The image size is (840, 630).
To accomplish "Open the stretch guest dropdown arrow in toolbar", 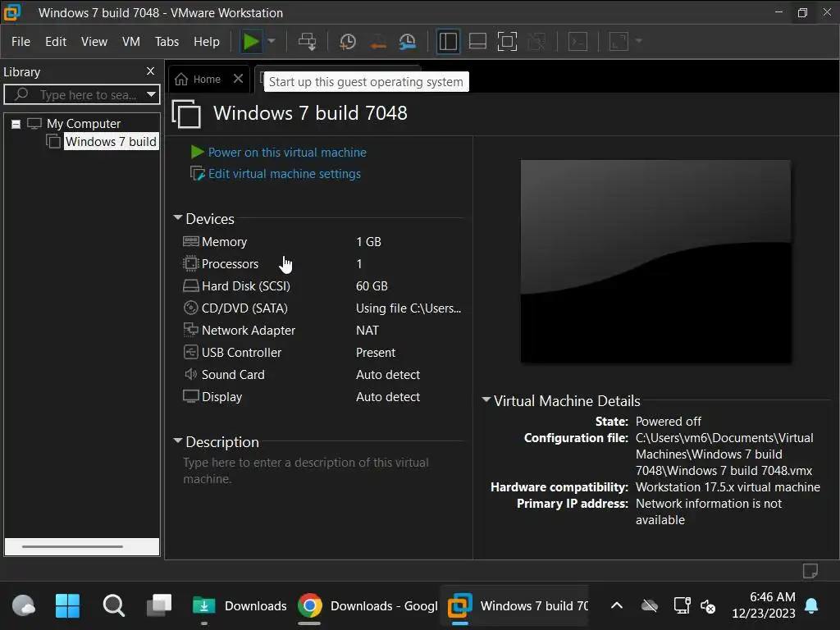I will pos(638,41).
